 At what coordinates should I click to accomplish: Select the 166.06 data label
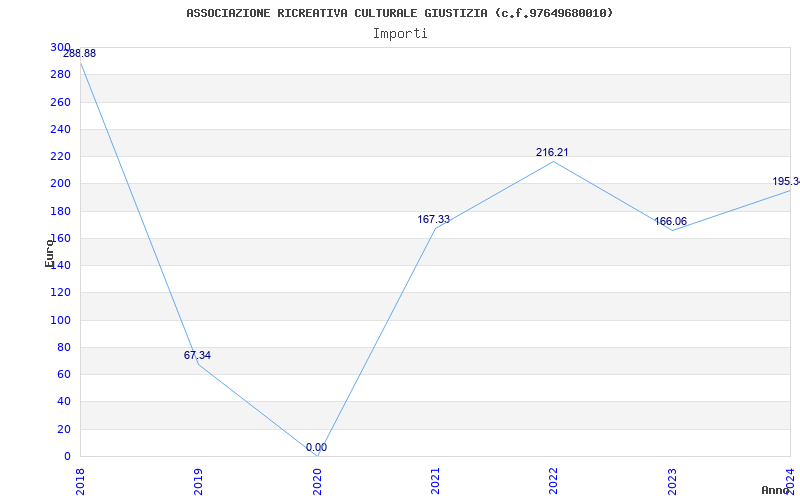click(x=670, y=221)
